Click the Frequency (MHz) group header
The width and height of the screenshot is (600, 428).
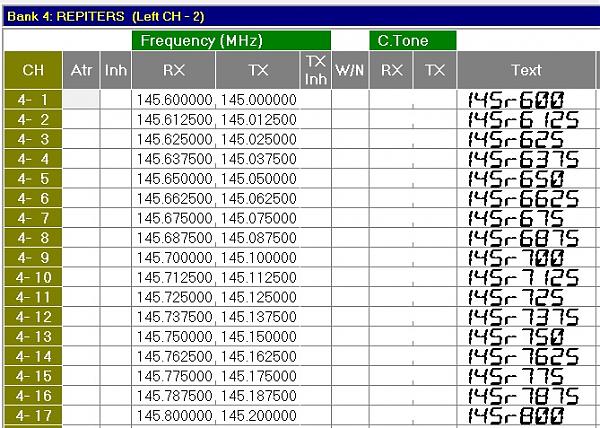tap(232, 41)
